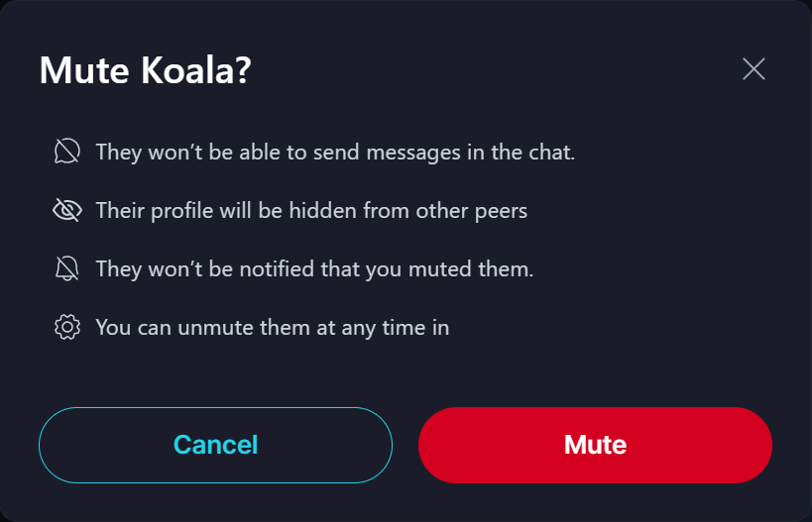Click the words "Their profile" beside the eye

coord(152,211)
